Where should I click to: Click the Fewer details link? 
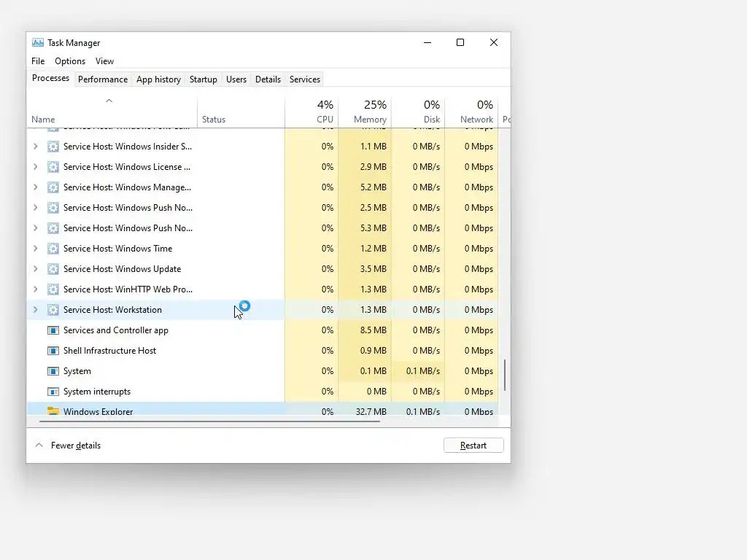click(x=76, y=446)
